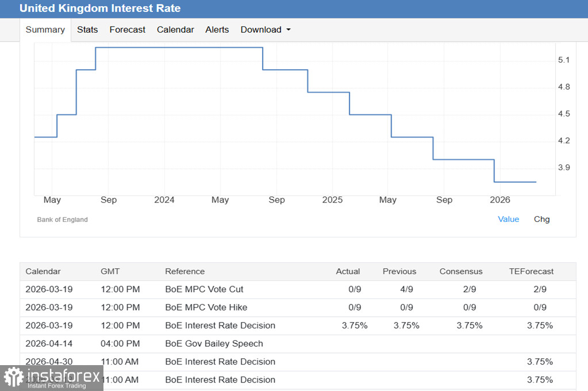Click the Consensus column header
The width and height of the screenshot is (588, 391).
(461, 271)
